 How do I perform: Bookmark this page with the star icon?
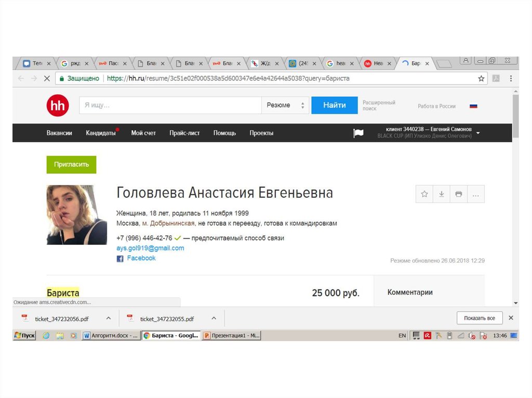481,78
